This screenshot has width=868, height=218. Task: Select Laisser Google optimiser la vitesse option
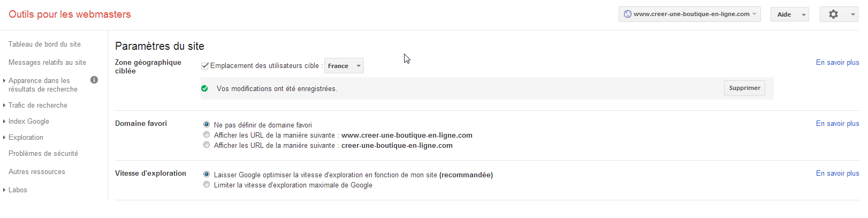click(x=207, y=174)
